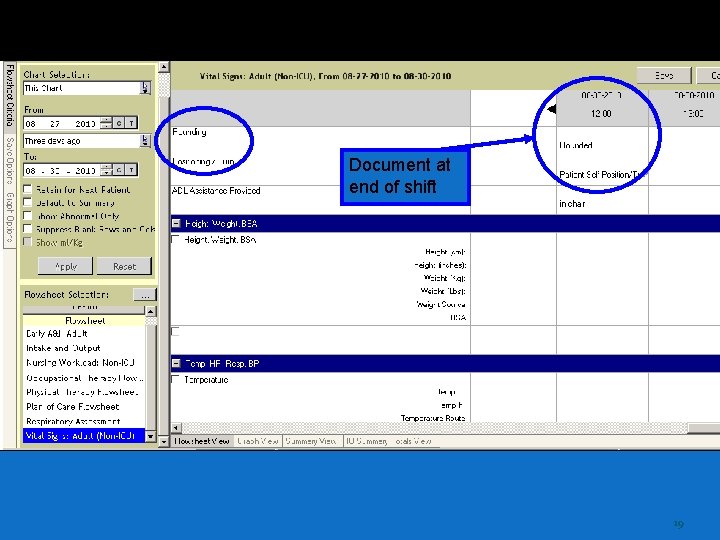Collapse the Height, Weight, BSA section

(x=176, y=223)
